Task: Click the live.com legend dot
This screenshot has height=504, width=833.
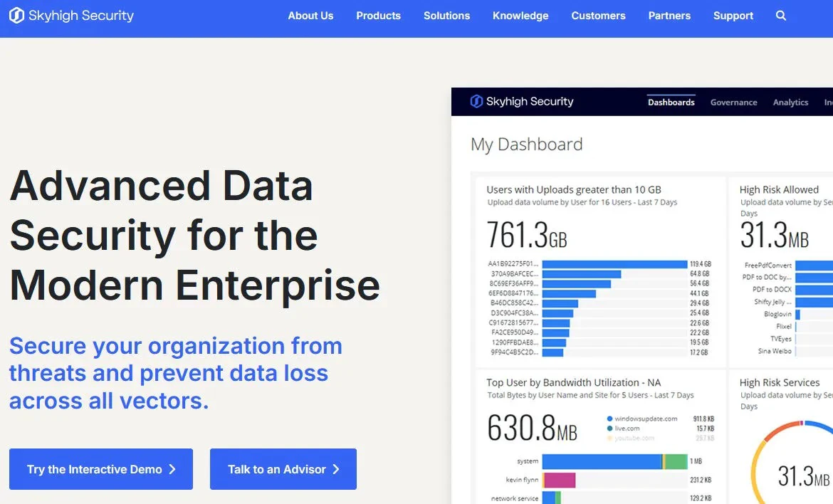Action: click(x=610, y=429)
